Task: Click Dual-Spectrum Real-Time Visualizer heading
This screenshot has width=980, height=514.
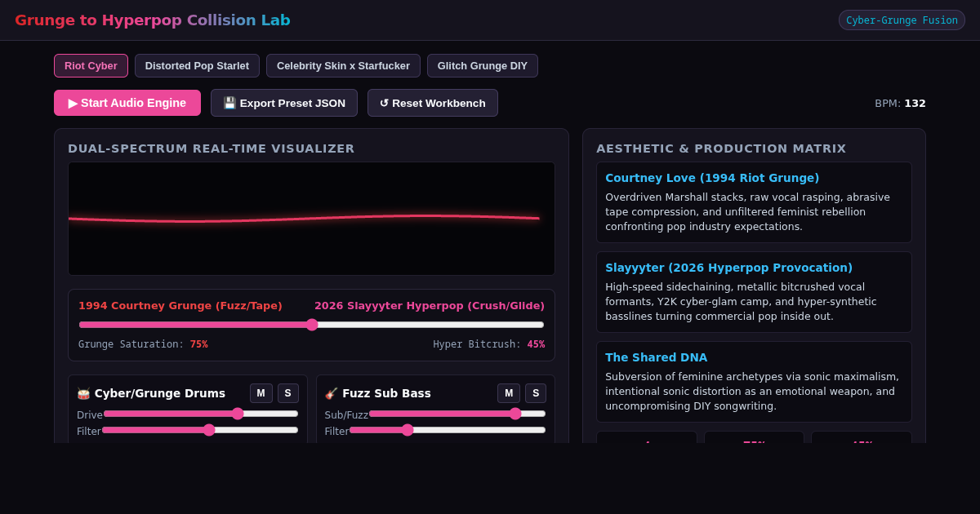Action: 212,148
